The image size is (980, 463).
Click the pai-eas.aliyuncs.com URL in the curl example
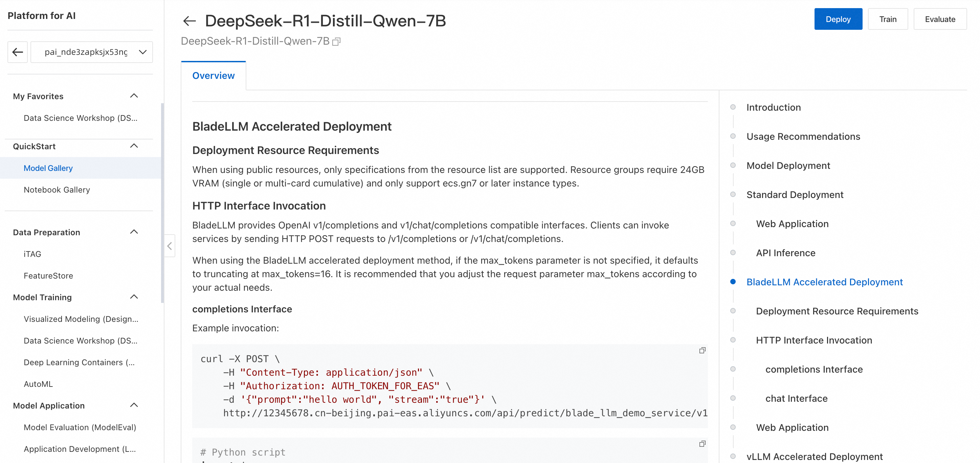tap(465, 413)
